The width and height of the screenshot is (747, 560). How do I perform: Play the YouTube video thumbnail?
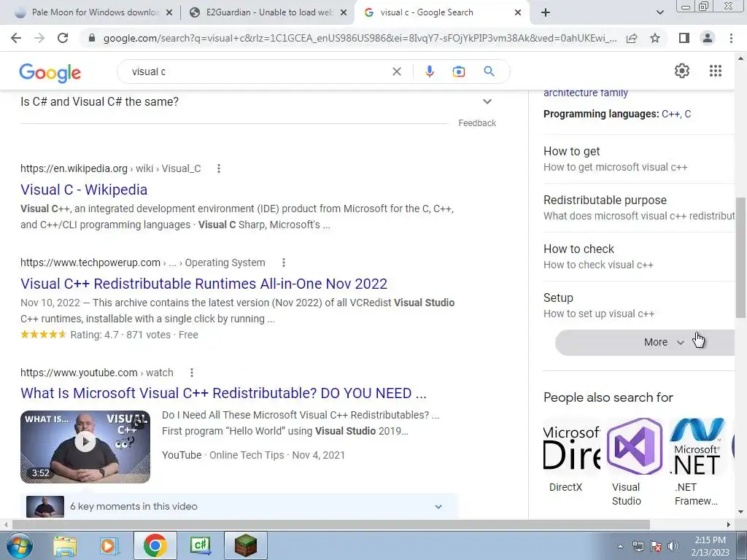pyautogui.click(x=85, y=447)
